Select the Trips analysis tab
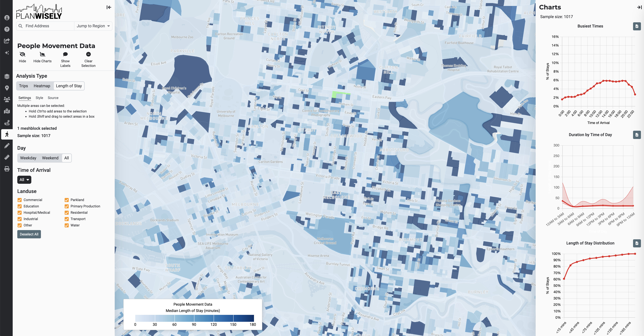 23,86
